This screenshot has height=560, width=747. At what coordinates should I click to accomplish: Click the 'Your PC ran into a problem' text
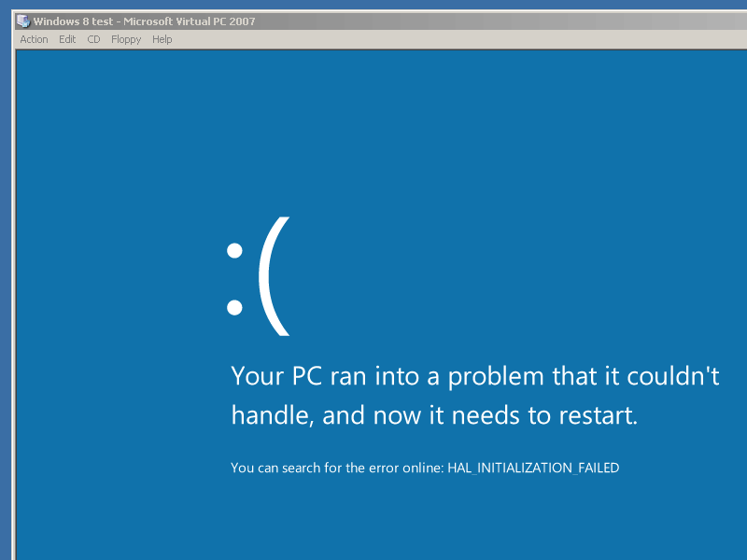[x=475, y=395]
